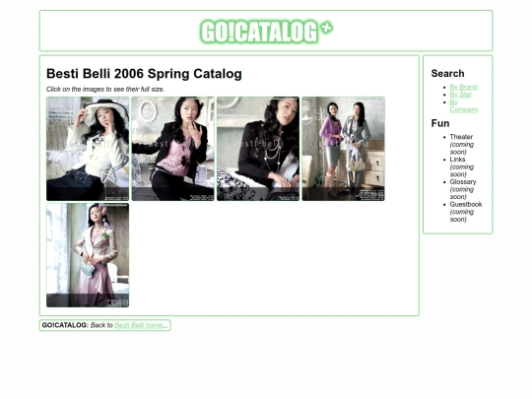
Task: Click the plus sign beside GO!CATALOG logo
Action: 326,27
